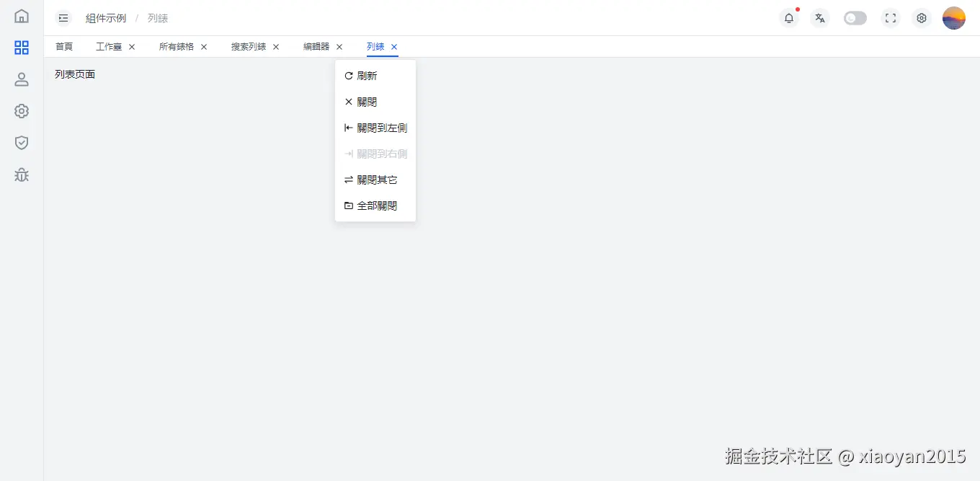Switch to the 首頁 tab

pyautogui.click(x=64, y=47)
